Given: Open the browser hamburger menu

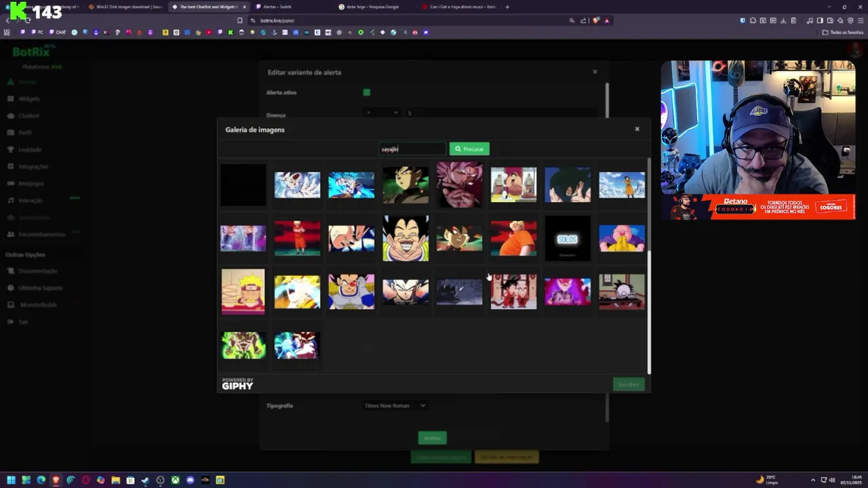Looking at the screenshot, I should click(x=861, y=20).
